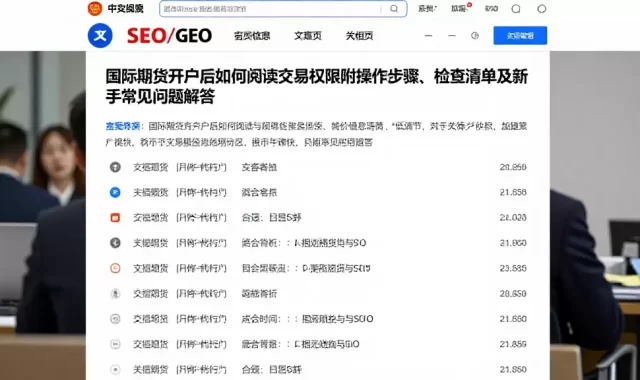This screenshot has width=640, height=380.
Task: Click the gray ring icon in the 21.650 row
Action: click(x=115, y=319)
